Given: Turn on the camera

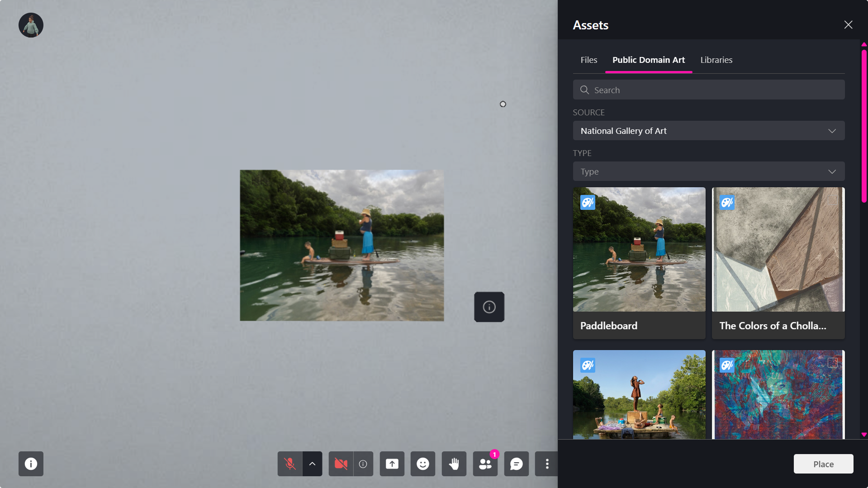Looking at the screenshot, I should pyautogui.click(x=340, y=464).
